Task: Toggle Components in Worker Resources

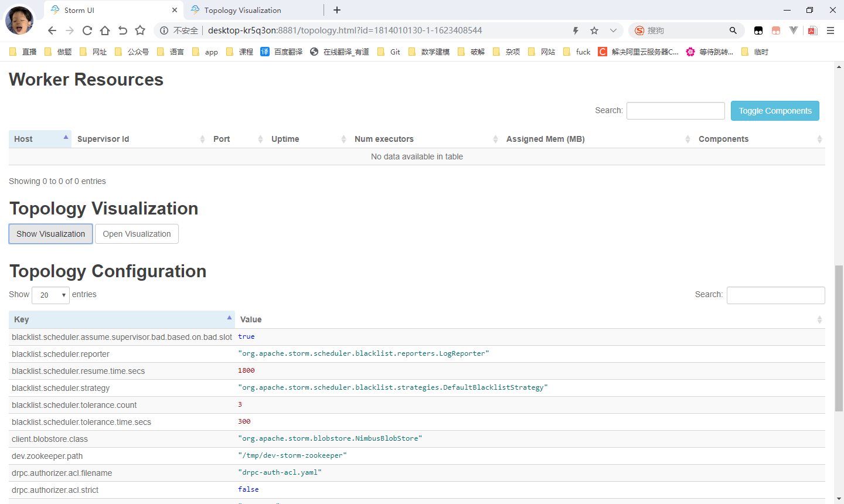Action: (775, 111)
